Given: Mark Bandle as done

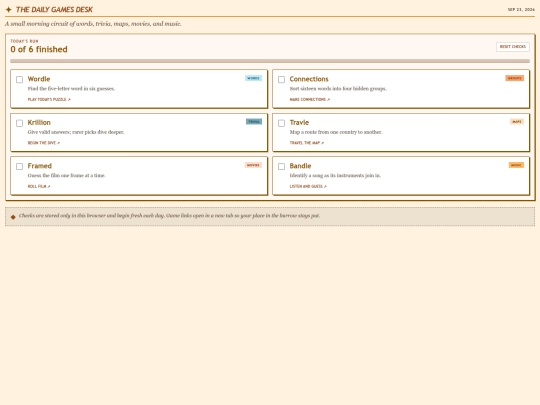Looking at the screenshot, I should tap(281, 166).
